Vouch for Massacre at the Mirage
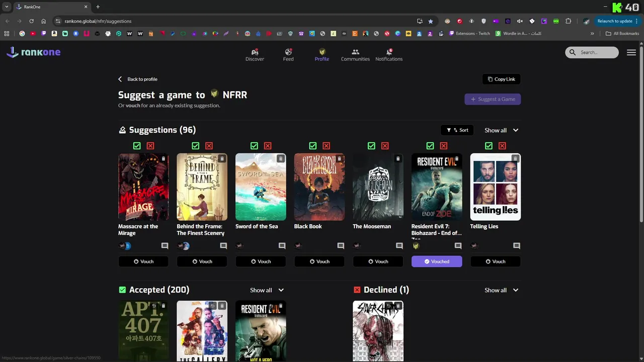644x362 pixels. point(143,261)
